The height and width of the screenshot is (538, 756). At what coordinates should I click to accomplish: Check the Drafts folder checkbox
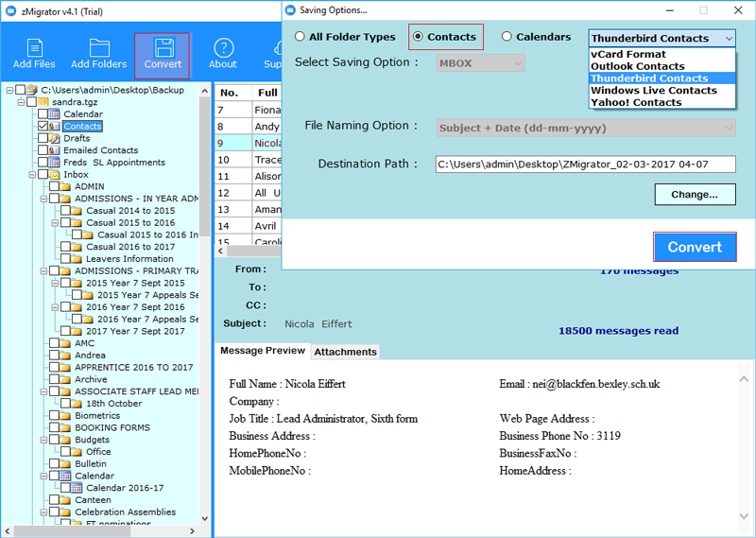coord(43,138)
